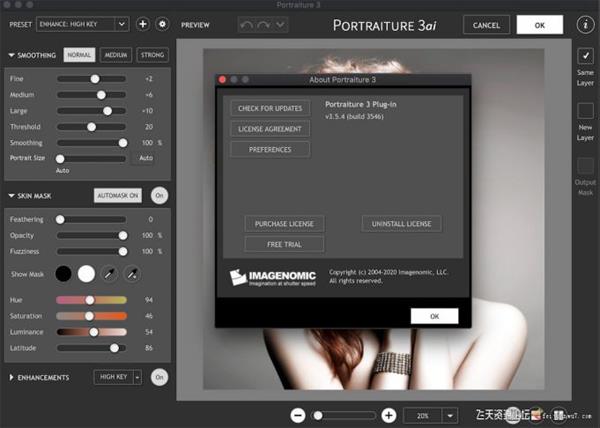Click CHECK FOR UPDATES button
600x428 pixels.
[270, 108]
